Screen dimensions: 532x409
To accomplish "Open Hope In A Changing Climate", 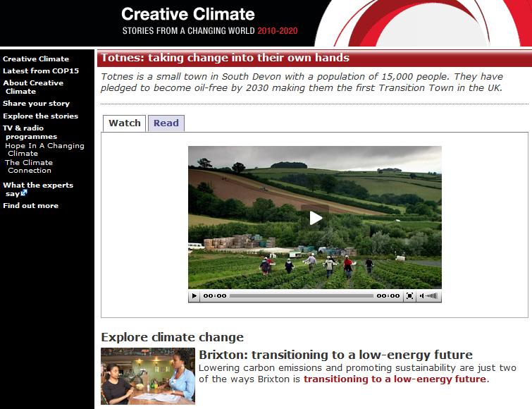I will (44, 149).
